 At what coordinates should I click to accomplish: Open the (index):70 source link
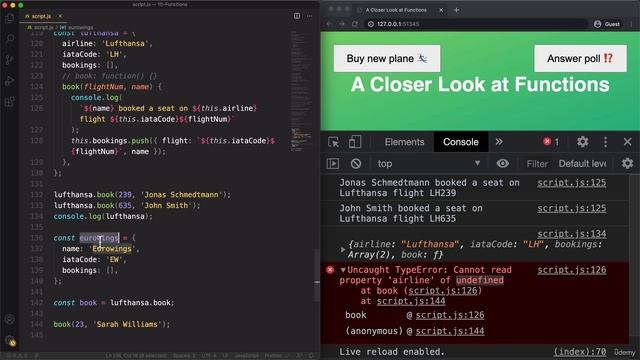[x=580, y=352]
